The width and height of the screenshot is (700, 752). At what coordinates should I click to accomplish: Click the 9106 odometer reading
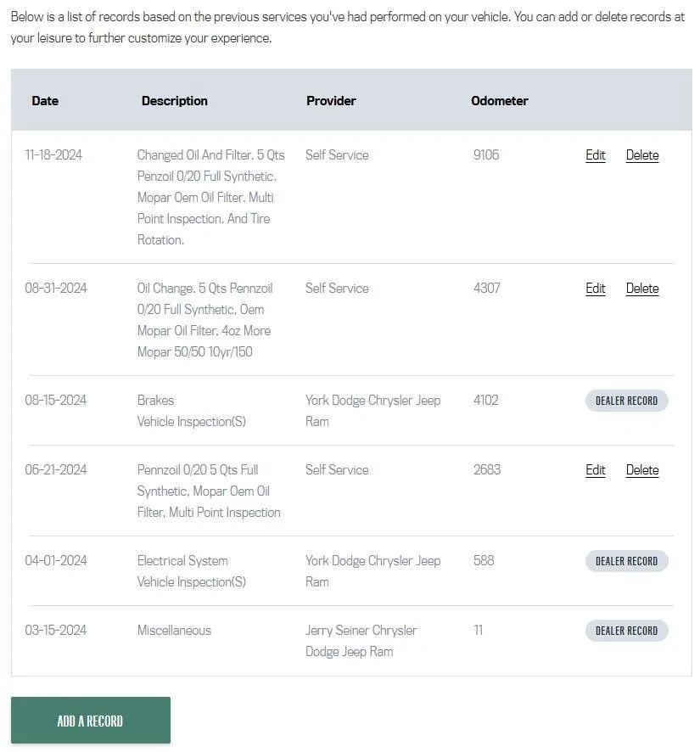tap(485, 155)
